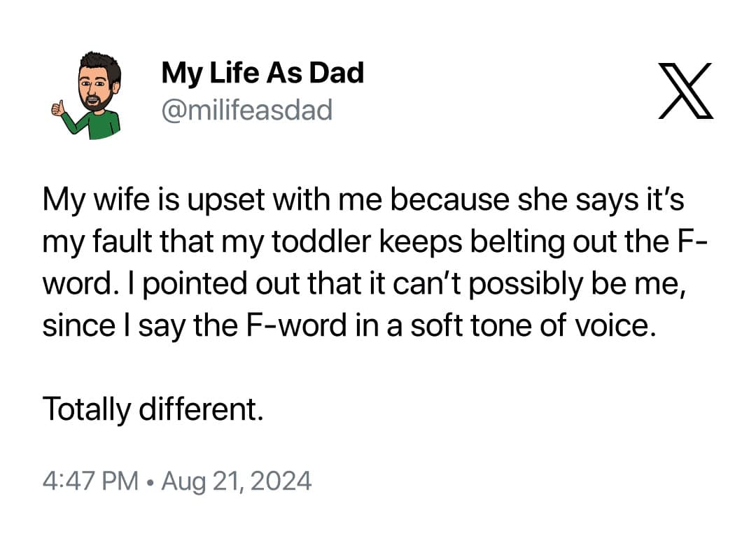Open the My Life As Dad profile name
Screen dimensions: 756x536
coord(262,73)
